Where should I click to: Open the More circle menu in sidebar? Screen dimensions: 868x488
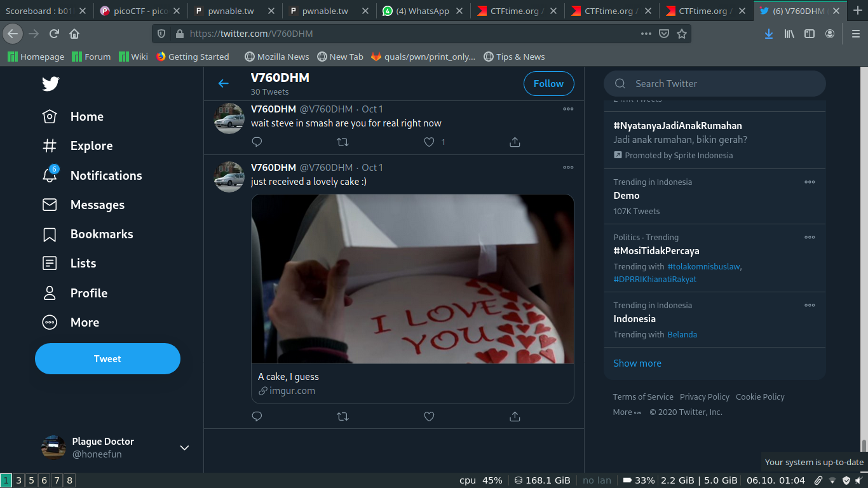[x=50, y=322]
